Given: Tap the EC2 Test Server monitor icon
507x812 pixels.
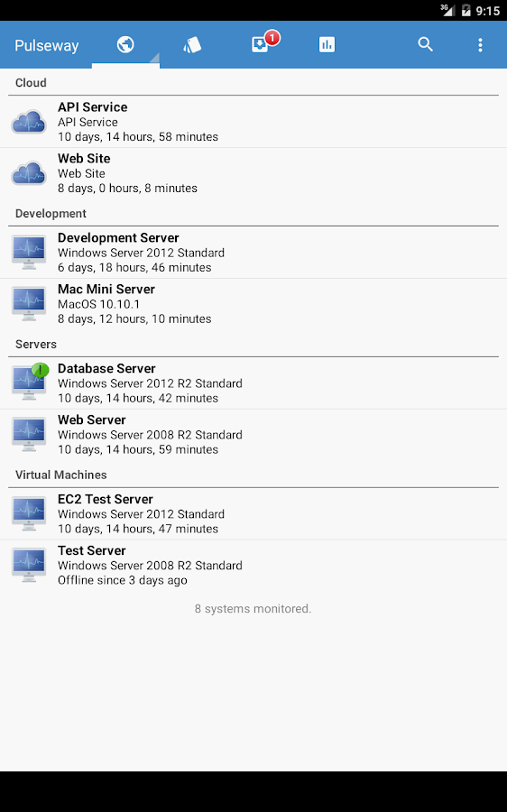Looking at the screenshot, I should pos(29,513).
